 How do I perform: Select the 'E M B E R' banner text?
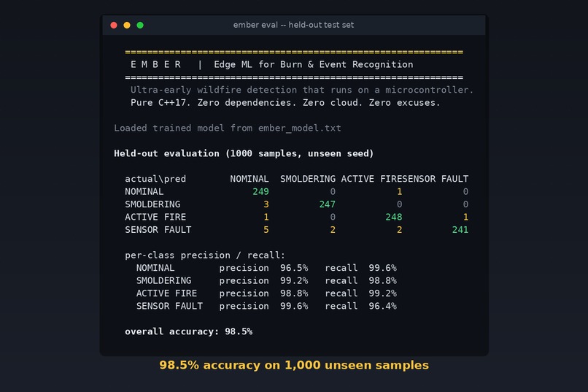coord(155,64)
